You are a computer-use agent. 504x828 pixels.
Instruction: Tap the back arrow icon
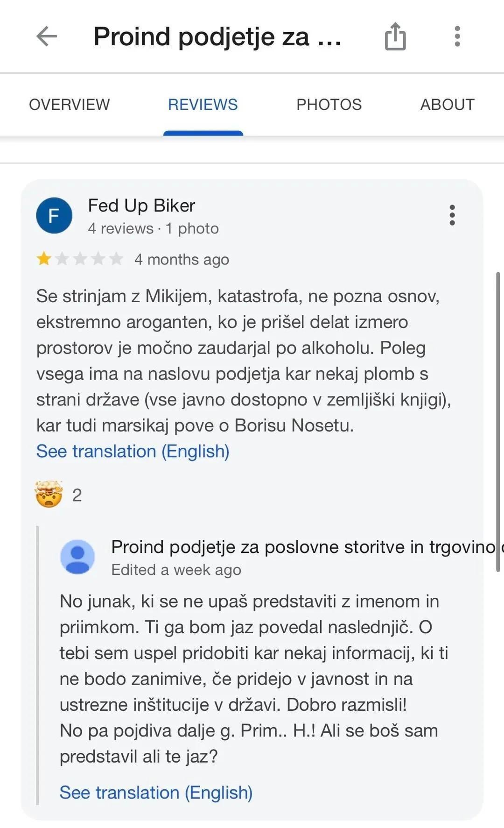pyautogui.click(x=47, y=36)
